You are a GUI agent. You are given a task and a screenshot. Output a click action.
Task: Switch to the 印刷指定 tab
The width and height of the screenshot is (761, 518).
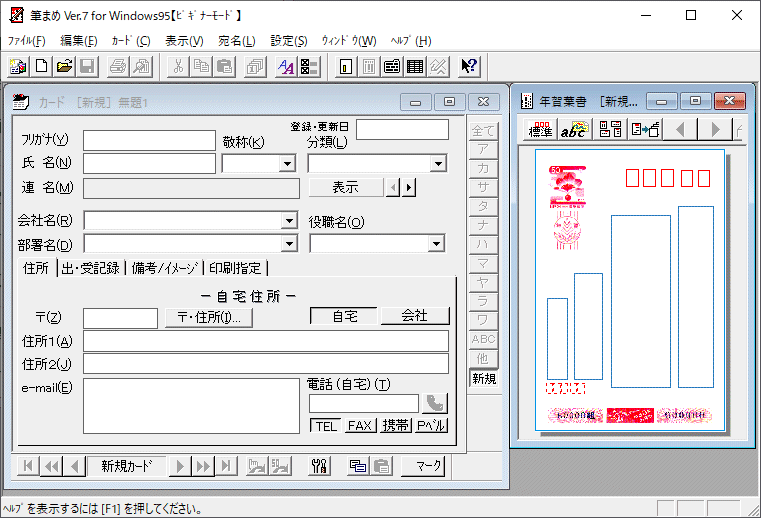(235, 268)
